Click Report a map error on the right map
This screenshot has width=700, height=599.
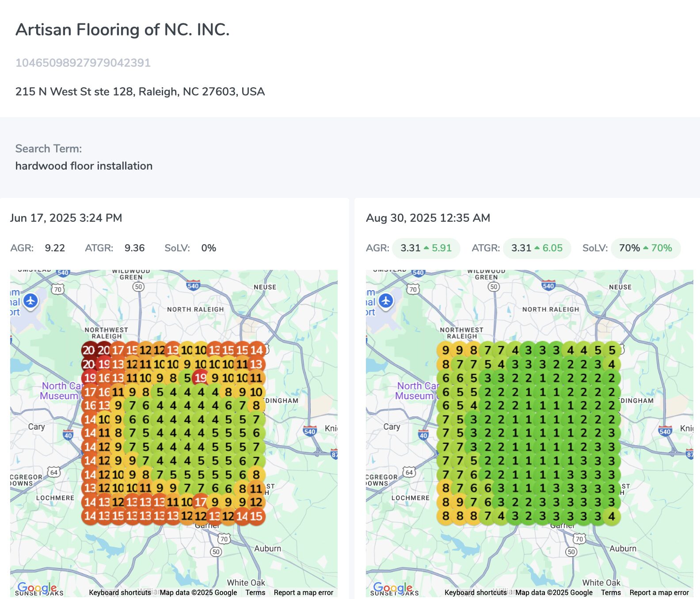(x=659, y=593)
